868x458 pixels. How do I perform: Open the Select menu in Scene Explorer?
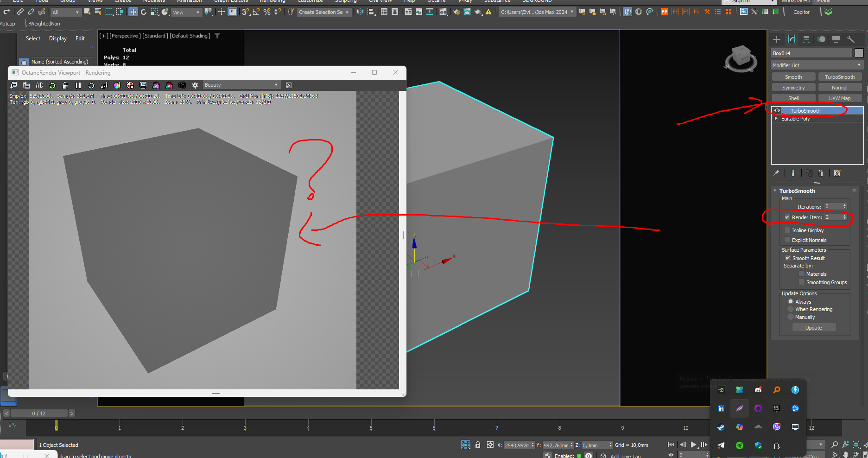[33, 38]
